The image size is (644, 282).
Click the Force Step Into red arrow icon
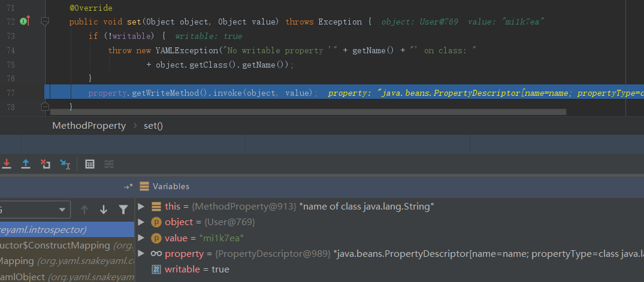(7, 163)
